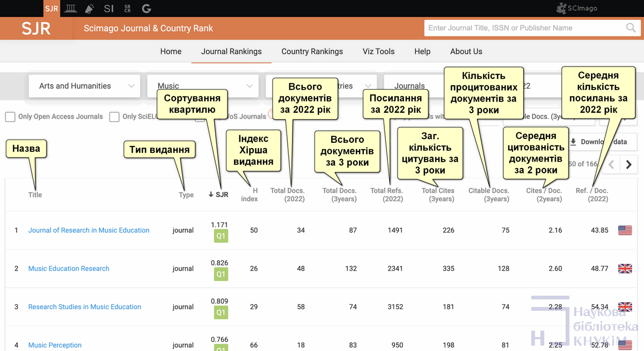Image resolution: width=644 pixels, height=351 pixels.
Task: Click the USA flag for first journal
Action: [x=625, y=230]
